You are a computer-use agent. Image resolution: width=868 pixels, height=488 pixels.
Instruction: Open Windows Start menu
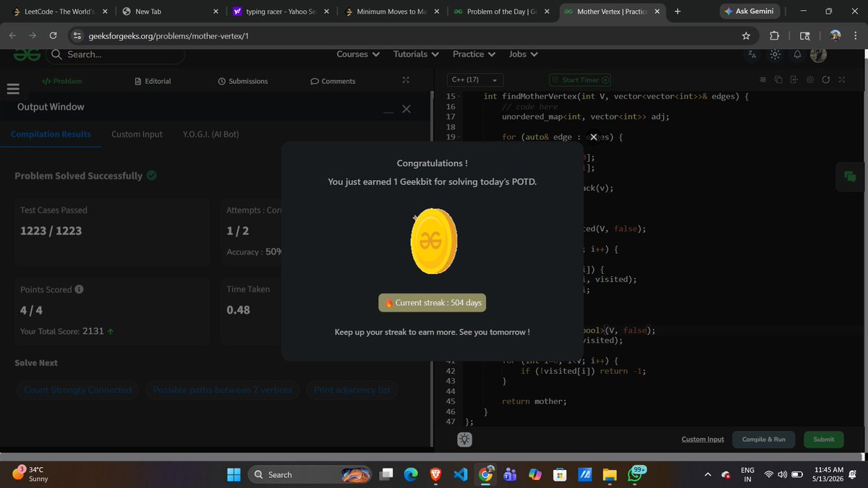click(x=234, y=475)
